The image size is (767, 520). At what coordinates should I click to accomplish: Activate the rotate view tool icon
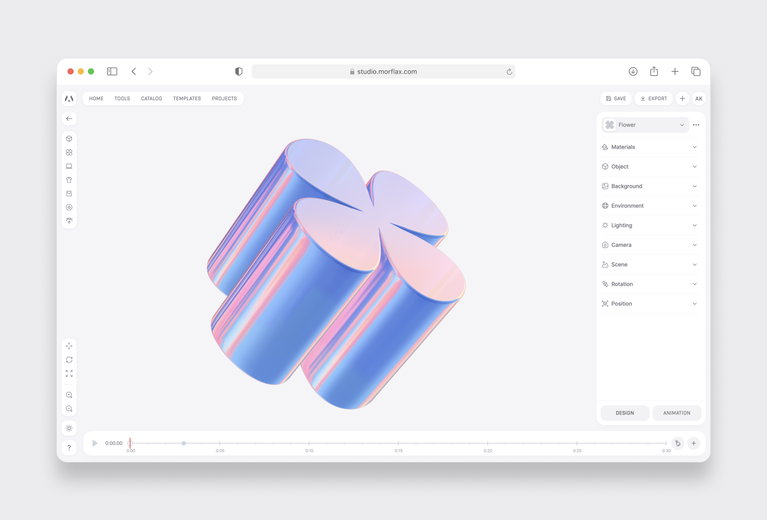click(x=69, y=360)
